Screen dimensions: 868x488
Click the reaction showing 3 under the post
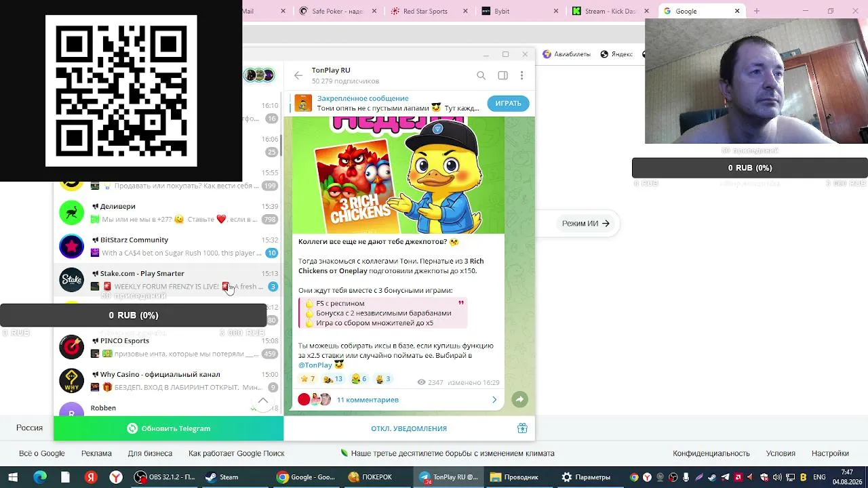point(383,379)
